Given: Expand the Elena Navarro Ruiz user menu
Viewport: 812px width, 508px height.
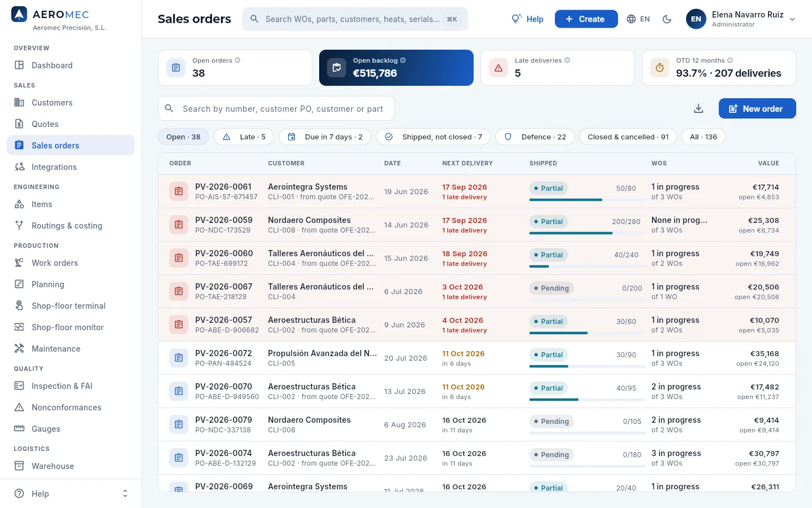Looking at the screenshot, I should pos(740,19).
